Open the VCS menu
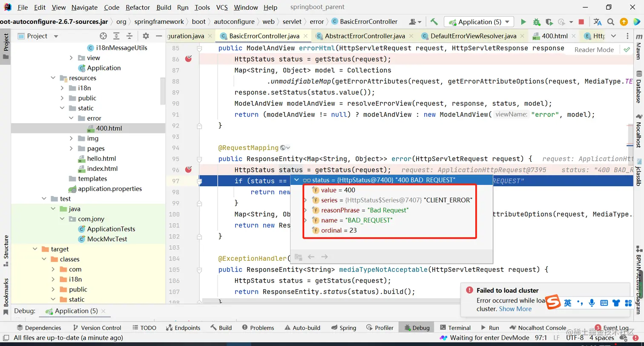This screenshot has height=346, width=644. [x=222, y=7]
